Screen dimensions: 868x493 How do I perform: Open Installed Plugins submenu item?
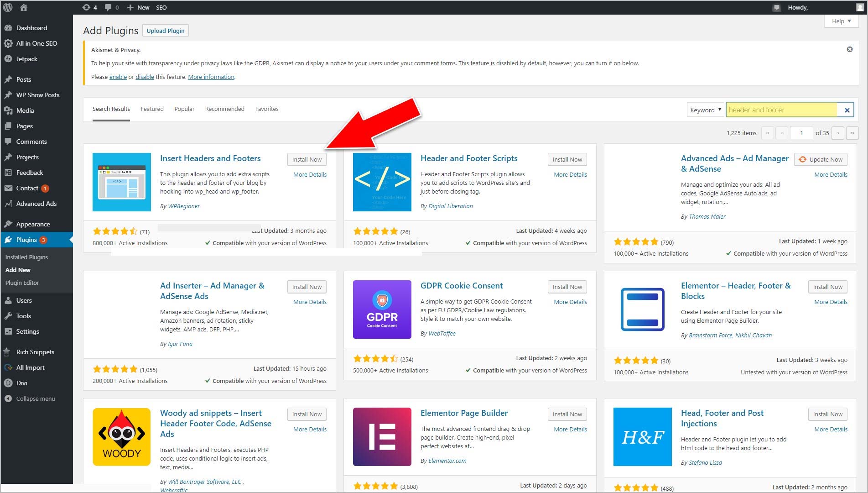pyautogui.click(x=26, y=257)
